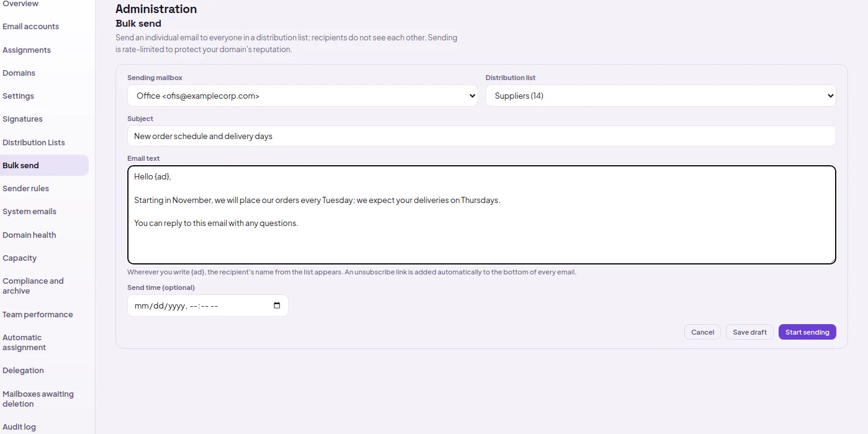Open Mailboxes awaiting deletion page
The width and height of the screenshot is (868, 434).
(38, 399)
